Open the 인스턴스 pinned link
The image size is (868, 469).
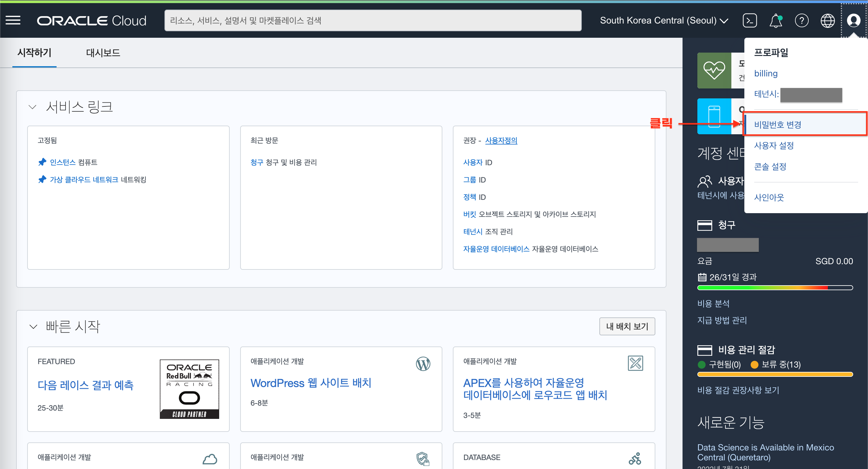coord(63,162)
